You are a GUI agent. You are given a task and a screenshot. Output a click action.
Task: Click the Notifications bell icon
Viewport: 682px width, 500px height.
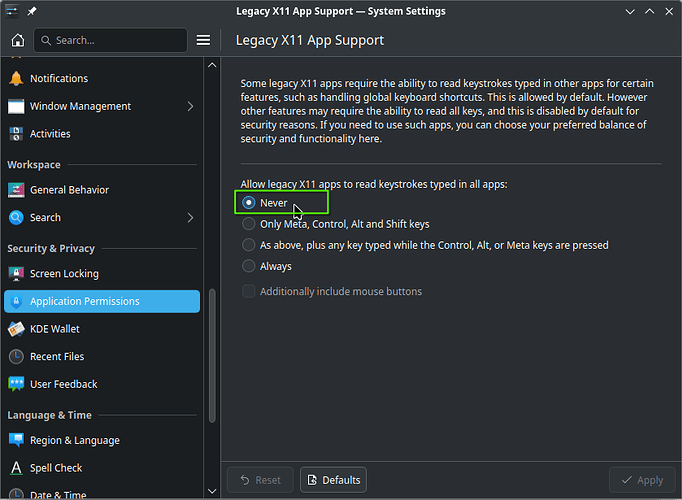click(x=16, y=78)
